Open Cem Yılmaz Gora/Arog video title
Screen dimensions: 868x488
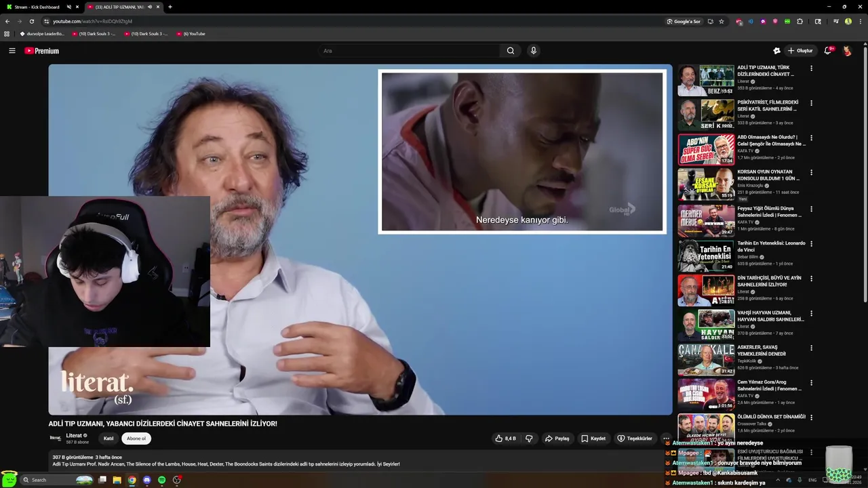770,385
